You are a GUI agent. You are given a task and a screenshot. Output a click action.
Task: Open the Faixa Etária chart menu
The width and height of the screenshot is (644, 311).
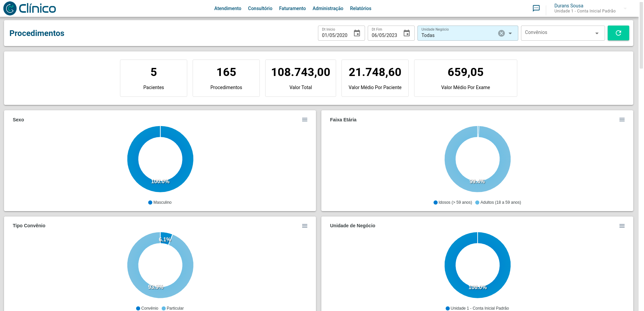pyautogui.click(x=622, y=120)
